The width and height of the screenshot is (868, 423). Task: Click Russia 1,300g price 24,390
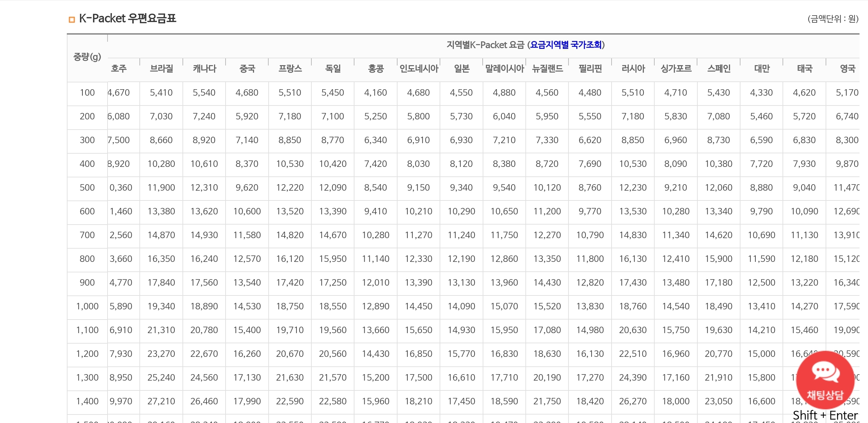(x=633, y=378)
